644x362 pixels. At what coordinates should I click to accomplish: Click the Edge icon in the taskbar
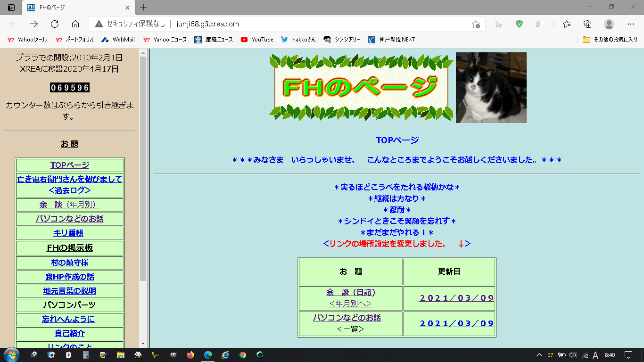(x=208, y=355)
